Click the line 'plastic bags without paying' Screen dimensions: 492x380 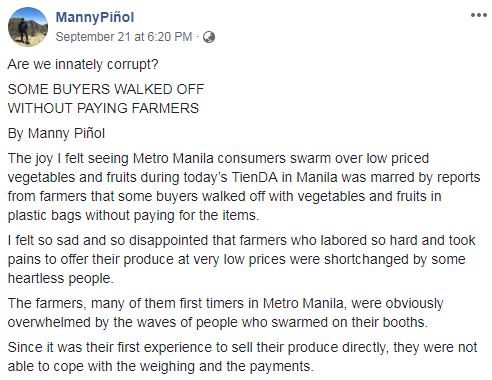point(133,215)
